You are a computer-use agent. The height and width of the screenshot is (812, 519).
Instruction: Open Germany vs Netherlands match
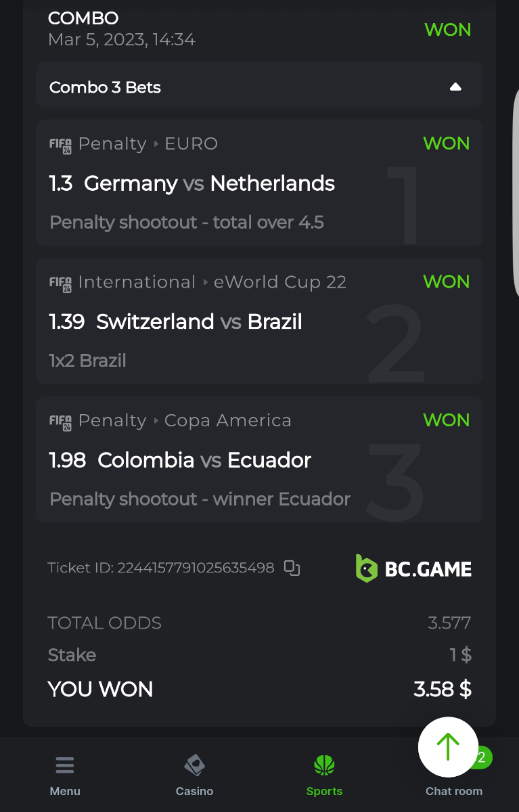pos(209,183)
